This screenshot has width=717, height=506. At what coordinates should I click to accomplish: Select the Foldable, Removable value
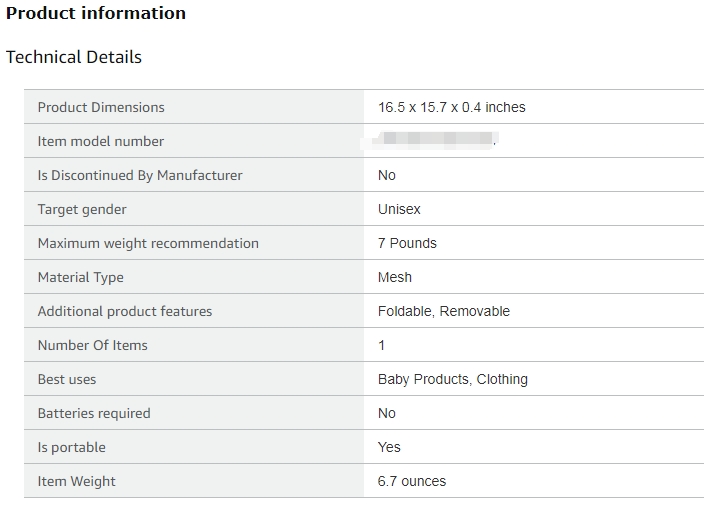[444, 311]
